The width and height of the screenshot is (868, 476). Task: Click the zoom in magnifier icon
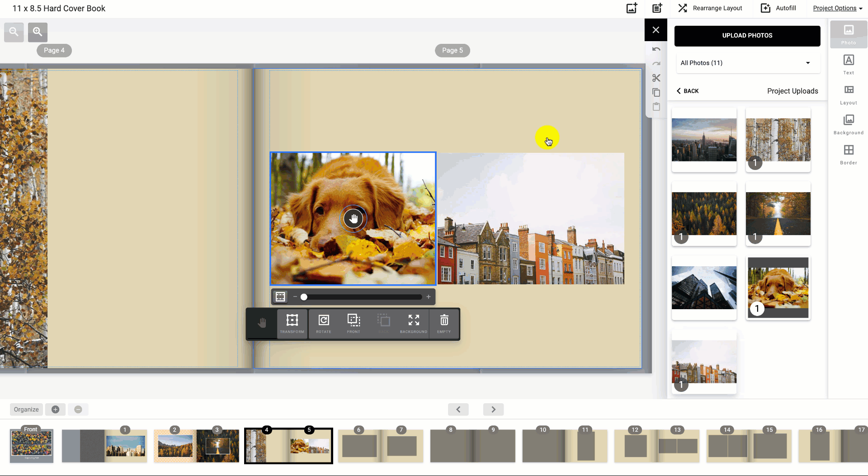(38, 32)
